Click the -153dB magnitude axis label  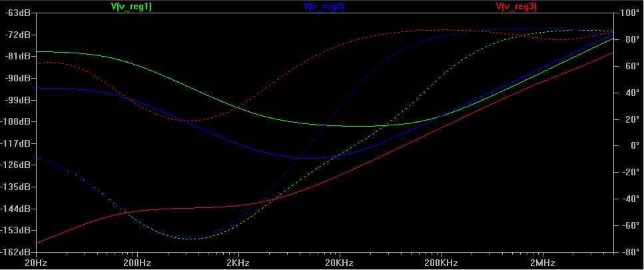(15, 230)
